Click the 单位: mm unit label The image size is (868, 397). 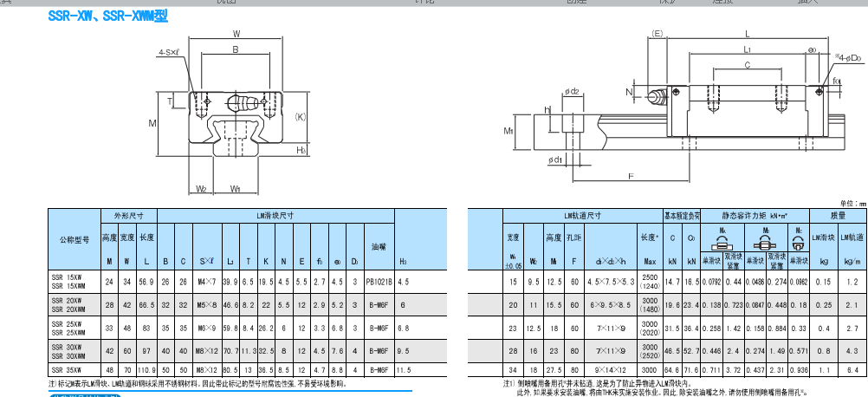click(853, 205)
